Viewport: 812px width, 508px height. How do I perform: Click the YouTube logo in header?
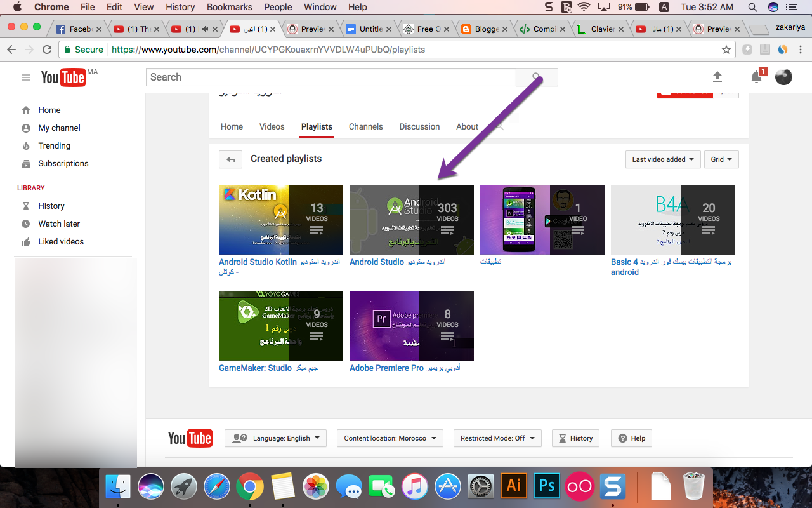[63, 77]
